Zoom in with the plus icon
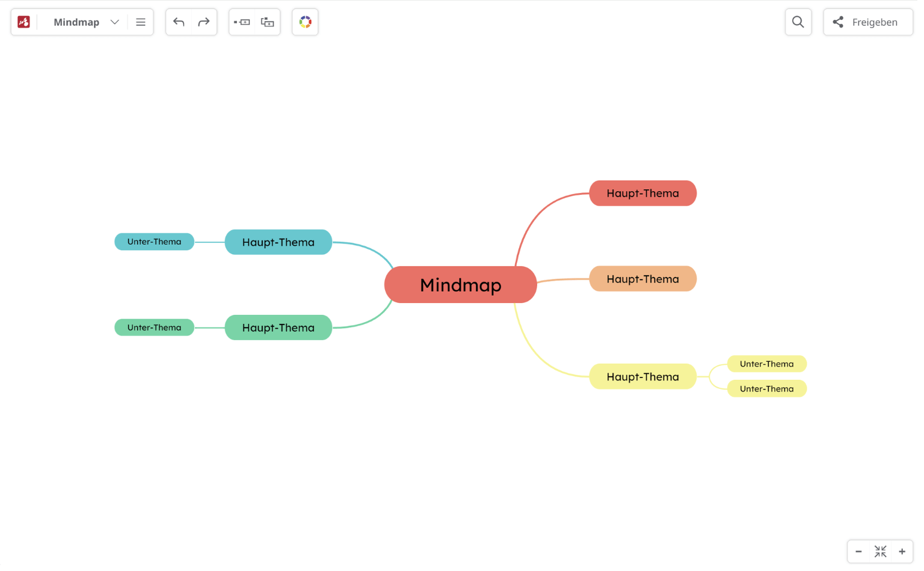Viewport: 924px width, 571px height. click(902, 551)
